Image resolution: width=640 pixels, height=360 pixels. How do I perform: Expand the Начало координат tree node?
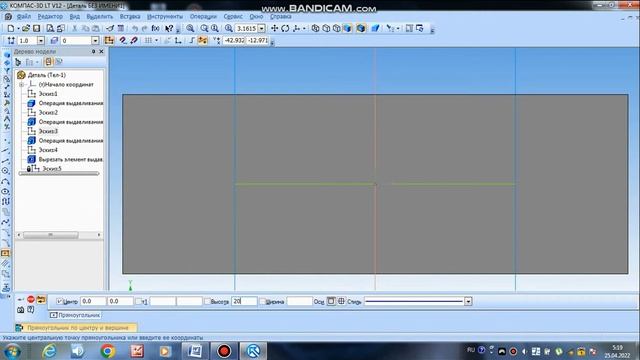[x=22, y=84]
